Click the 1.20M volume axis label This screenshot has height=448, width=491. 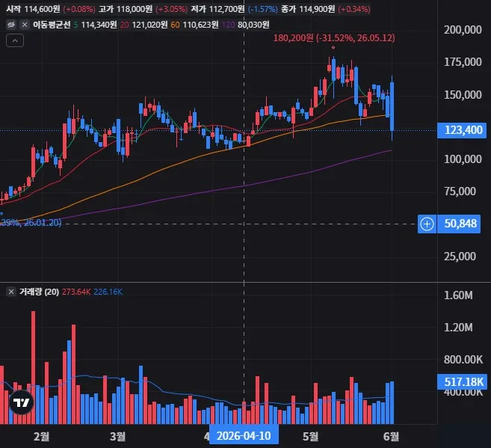click(458, 328)
